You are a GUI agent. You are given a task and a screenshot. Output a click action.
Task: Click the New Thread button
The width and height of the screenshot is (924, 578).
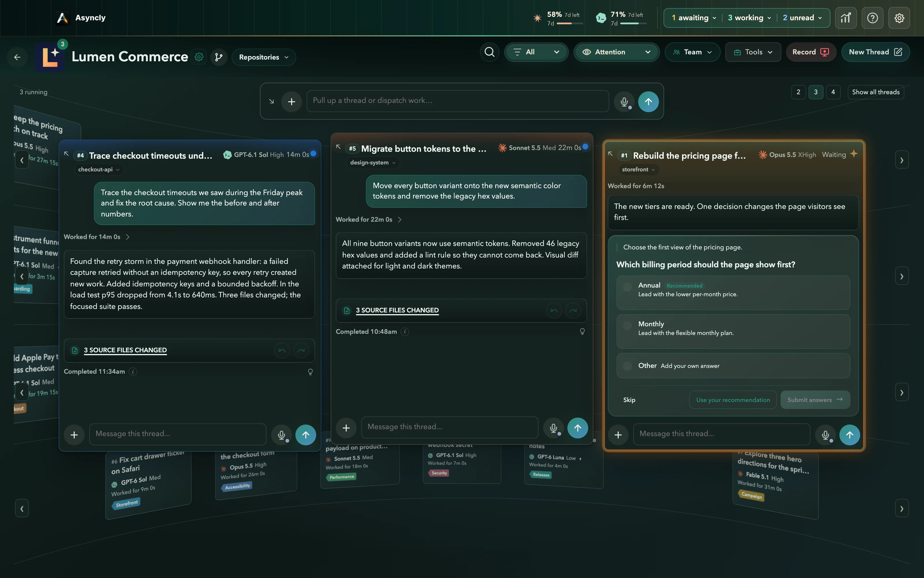(x=875, y=52)
